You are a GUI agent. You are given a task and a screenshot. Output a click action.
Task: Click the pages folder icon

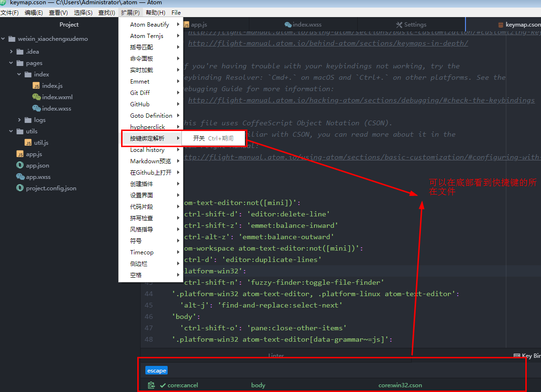pos(20,63)
